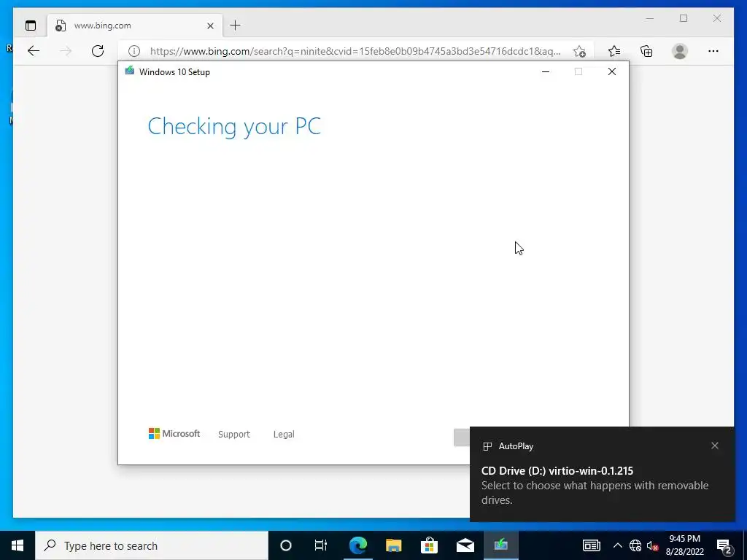This screenshot has width=747, height=560.
Task: Dismiss the AutoPlay notification
Action: pyautogui.click(x=715, y=446)
